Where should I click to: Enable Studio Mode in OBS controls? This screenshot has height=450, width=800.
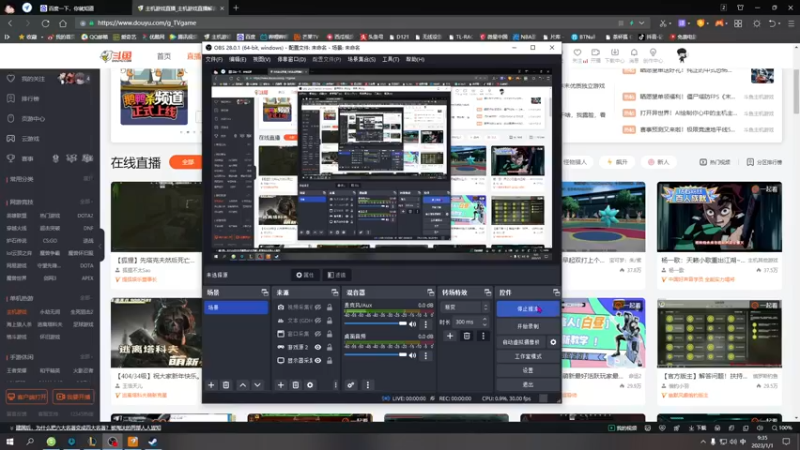coord(528,356)
